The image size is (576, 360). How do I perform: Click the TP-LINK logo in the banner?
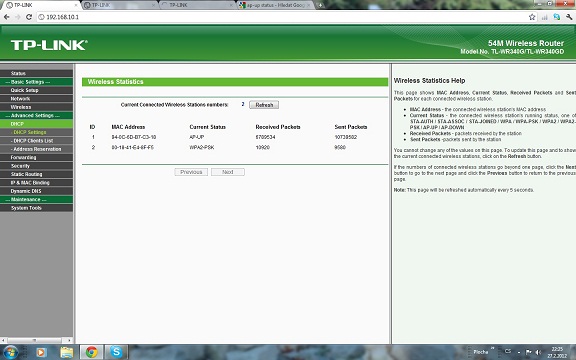pyautogui.click(x=49, y=45)
